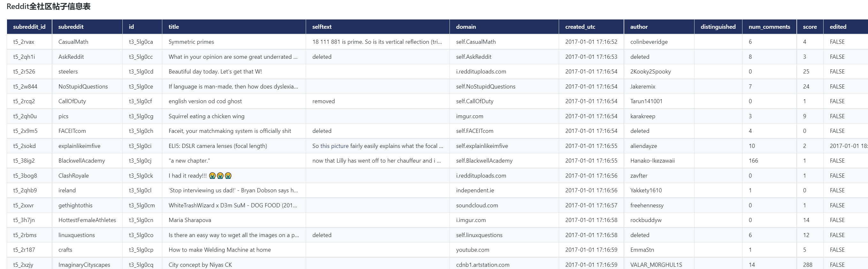Viewport: 868px width, 269px height.
Task: Click the author column header
Action: pos(659,27)
